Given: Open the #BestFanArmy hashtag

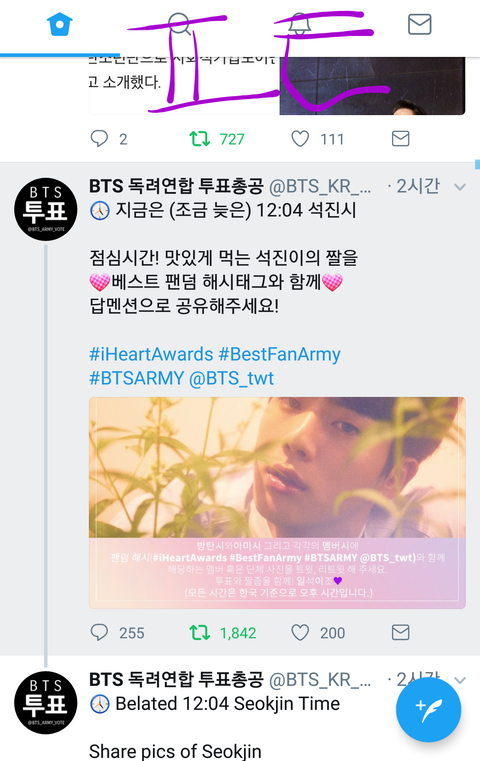Looking at the screenshot, I should (279, 354).
